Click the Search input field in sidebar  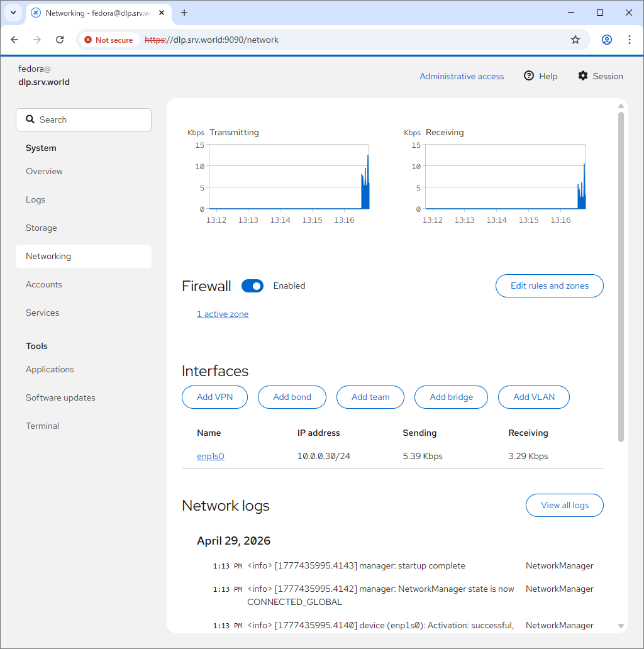point(84,119)
